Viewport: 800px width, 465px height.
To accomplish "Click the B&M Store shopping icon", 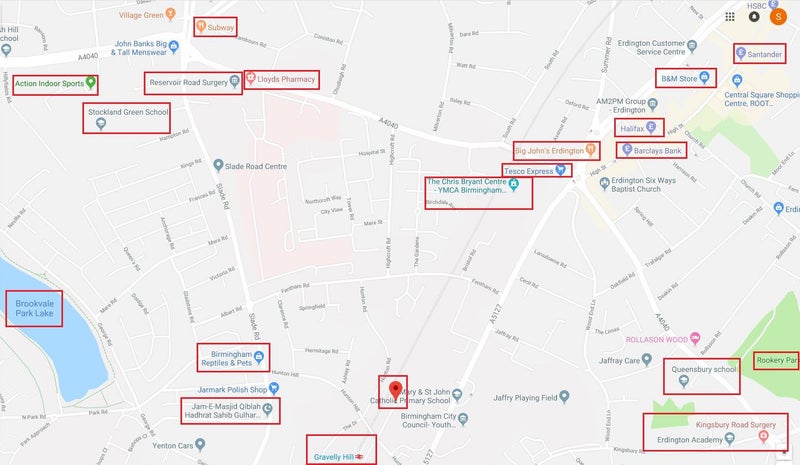I will coord(704,78).
